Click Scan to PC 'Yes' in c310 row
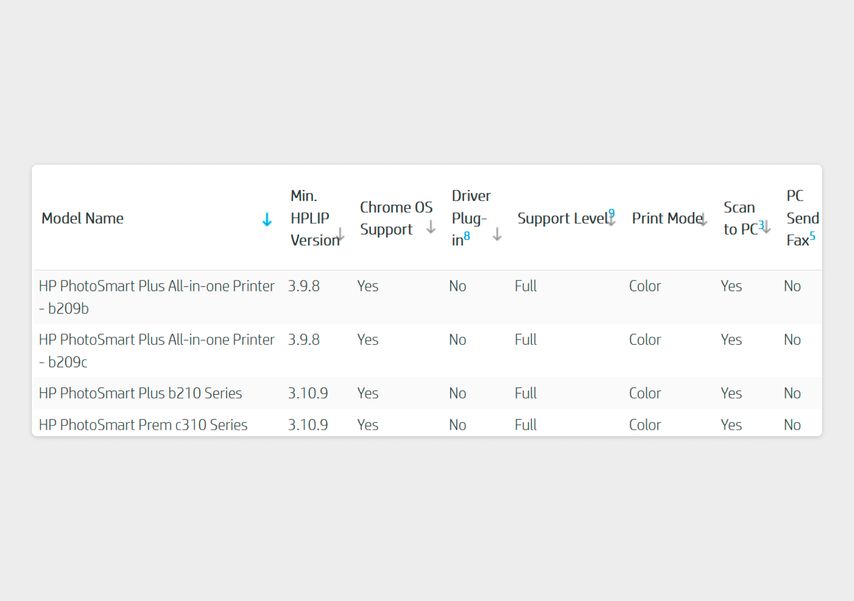This screenshot has height=601, width=854. click(x=731, y=425)
